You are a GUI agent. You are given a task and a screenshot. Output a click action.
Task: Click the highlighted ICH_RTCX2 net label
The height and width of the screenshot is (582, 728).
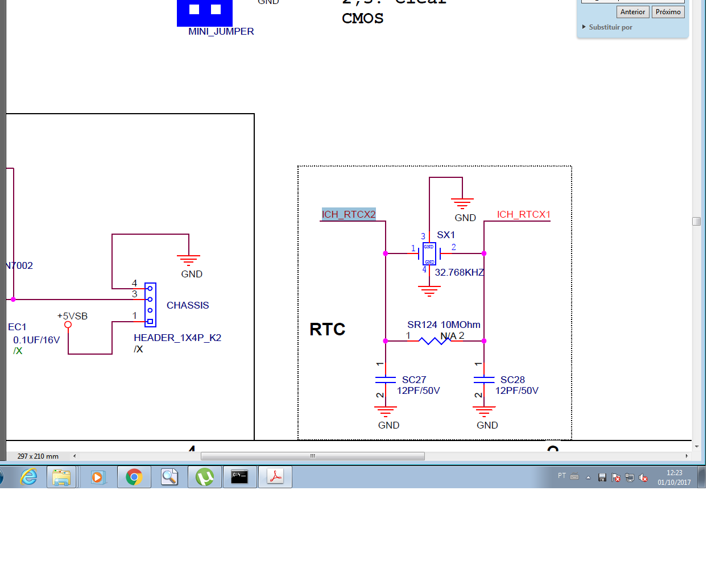(349, 214)
